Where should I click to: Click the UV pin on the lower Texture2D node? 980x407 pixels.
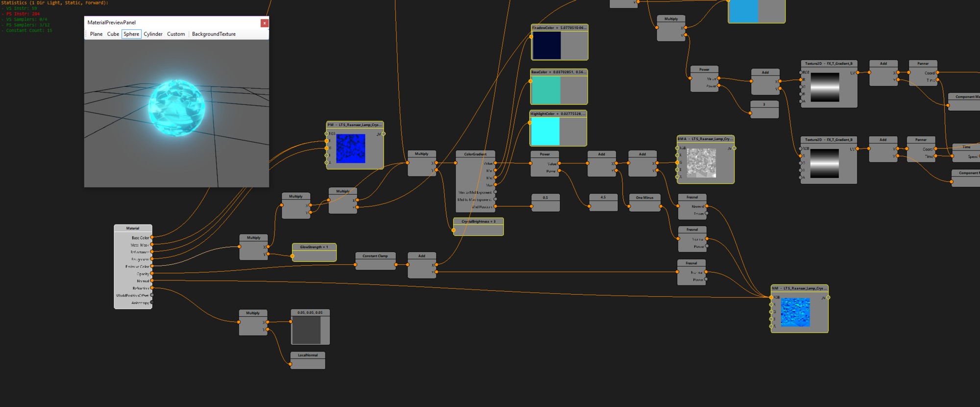857,149
